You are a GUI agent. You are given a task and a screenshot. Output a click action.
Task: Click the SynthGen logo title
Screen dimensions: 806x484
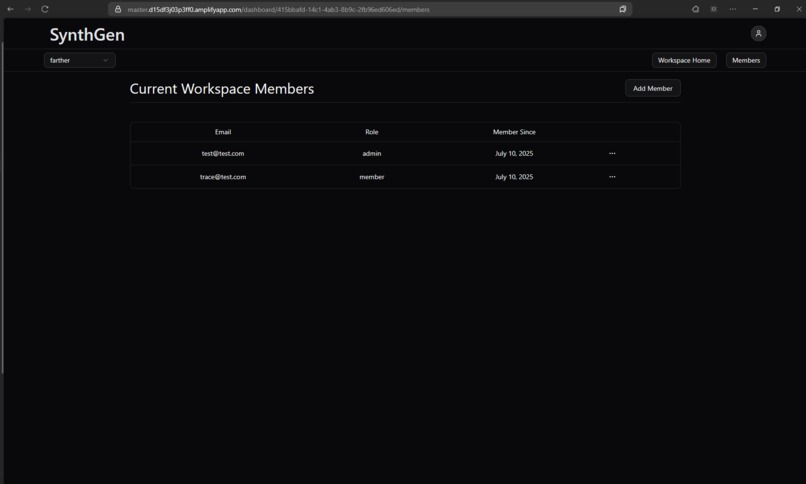[x=87, y=34]
